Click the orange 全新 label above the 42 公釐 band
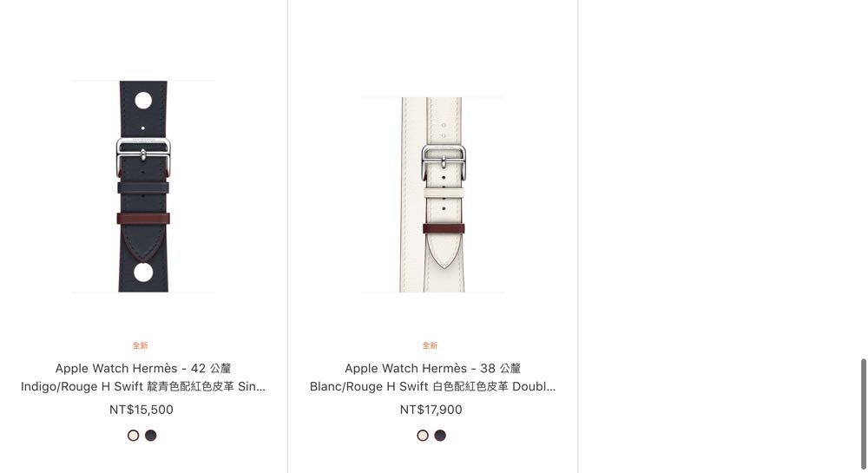Image resolution: width=868 pixels, height=473 pixels. click(x=140, y=345)
